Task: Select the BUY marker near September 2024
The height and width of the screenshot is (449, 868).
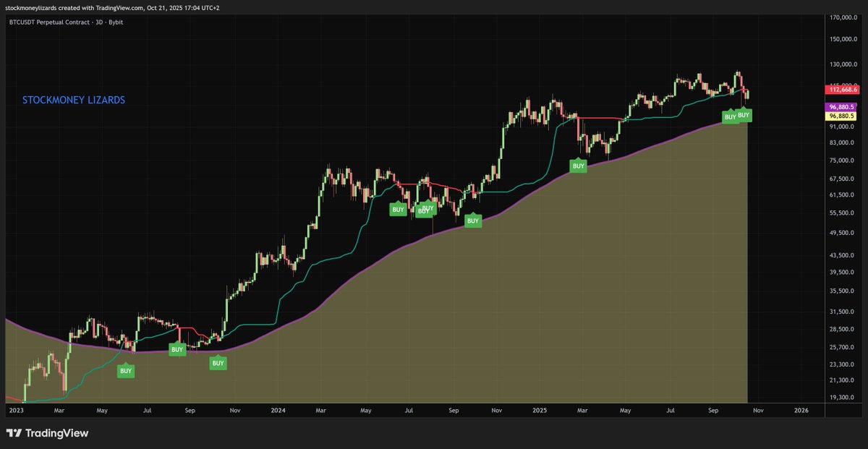Action: click(x=473, y=220)
